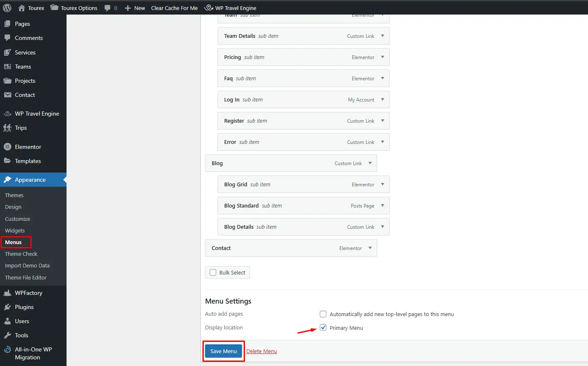Open the Themes submenu item

pos(14,195)
